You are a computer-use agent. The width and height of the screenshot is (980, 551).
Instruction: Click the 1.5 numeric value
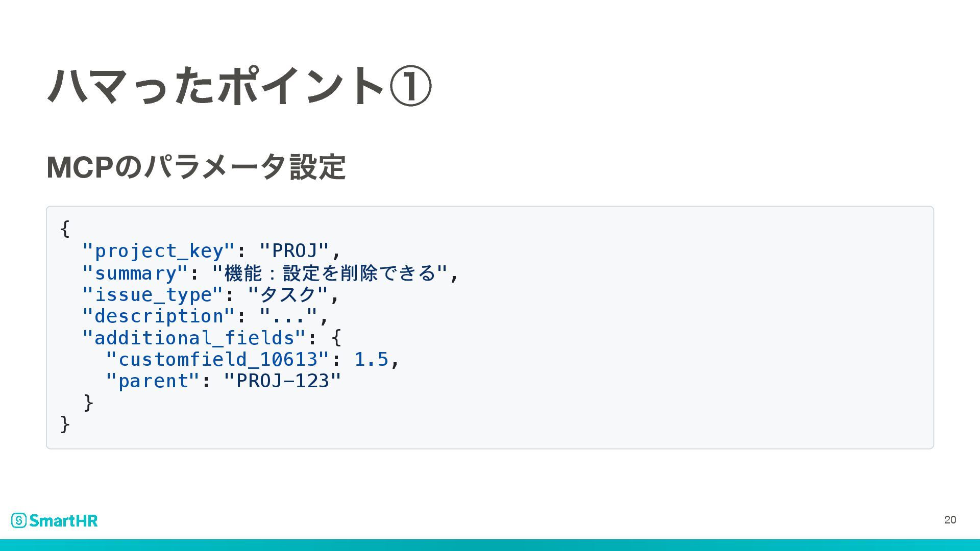(x=371, y=360)
